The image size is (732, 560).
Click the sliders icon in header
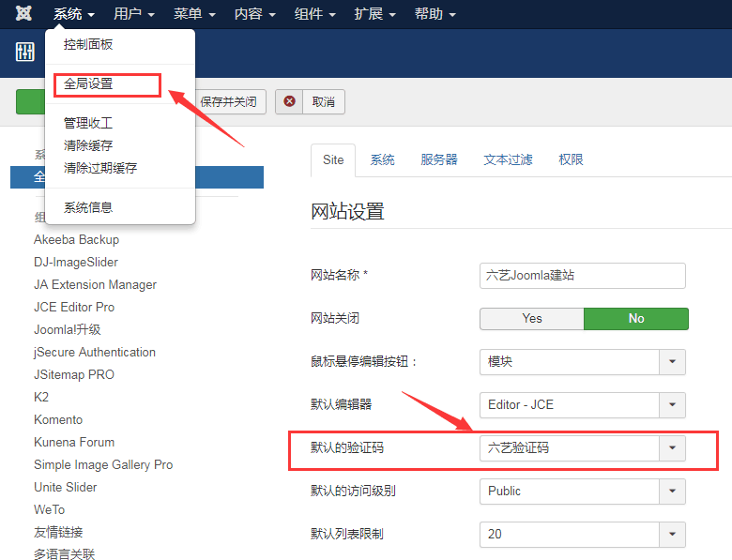(x=24, y=53)
